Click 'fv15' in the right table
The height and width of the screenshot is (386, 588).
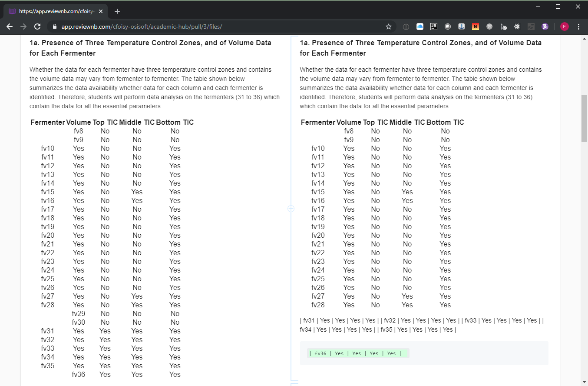tap(318, 192)
